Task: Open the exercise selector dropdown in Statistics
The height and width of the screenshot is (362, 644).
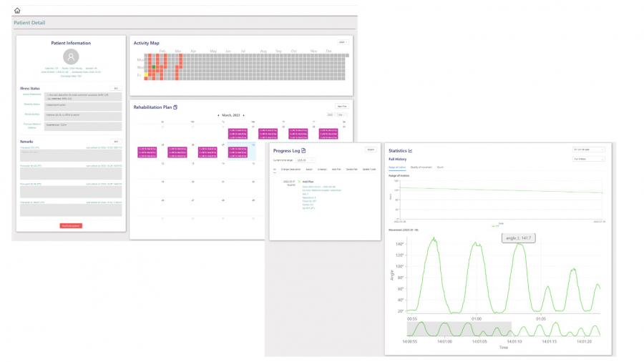Action: [x=588, y=150]
